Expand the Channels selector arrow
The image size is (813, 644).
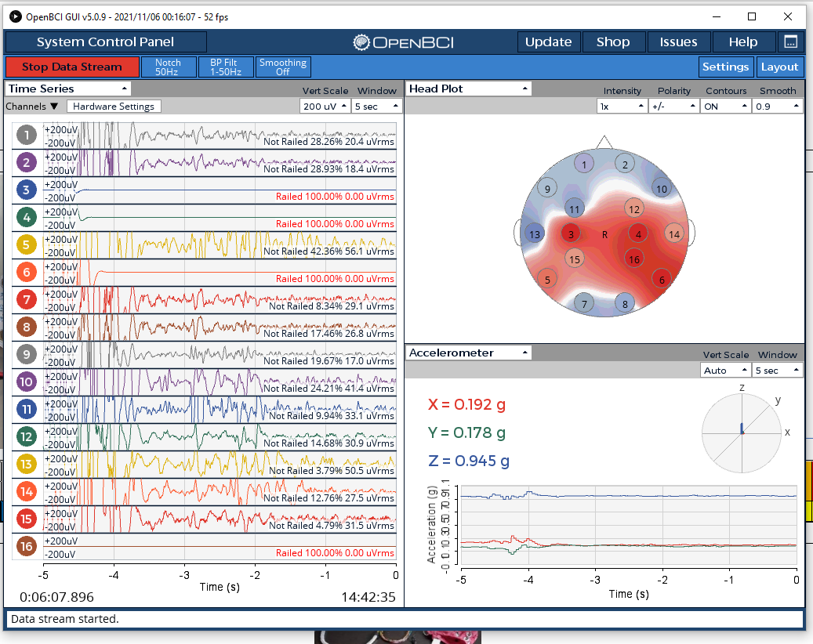[x=54, y=107]
